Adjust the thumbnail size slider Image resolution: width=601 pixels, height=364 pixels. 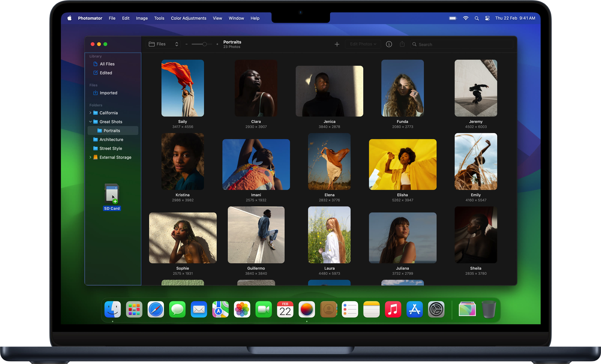click(204, 44)
